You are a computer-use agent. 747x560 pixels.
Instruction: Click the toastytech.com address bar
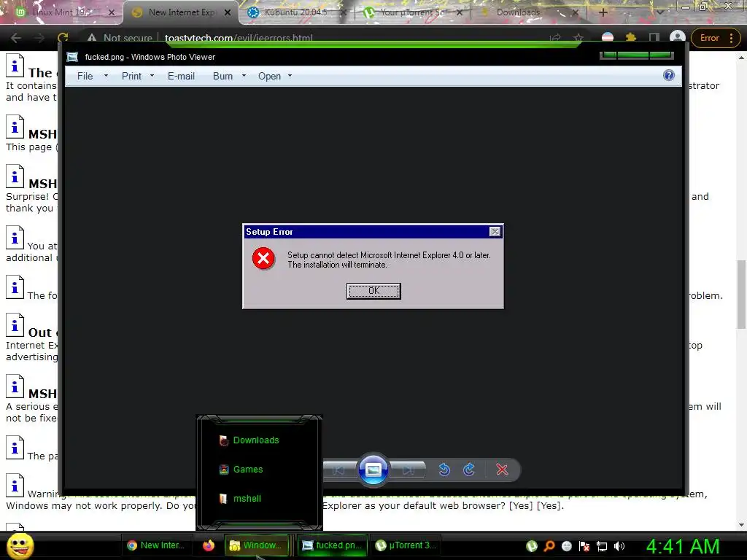239,38
